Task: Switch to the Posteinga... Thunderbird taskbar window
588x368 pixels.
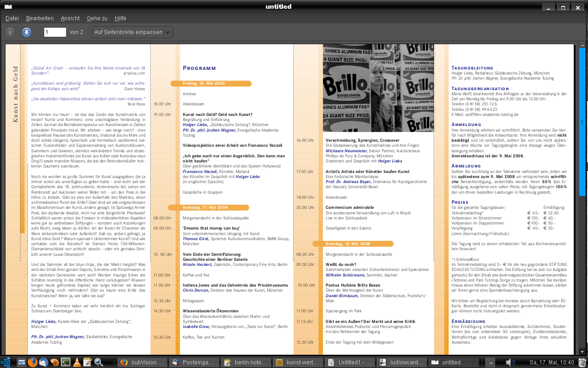Action: 194,362
